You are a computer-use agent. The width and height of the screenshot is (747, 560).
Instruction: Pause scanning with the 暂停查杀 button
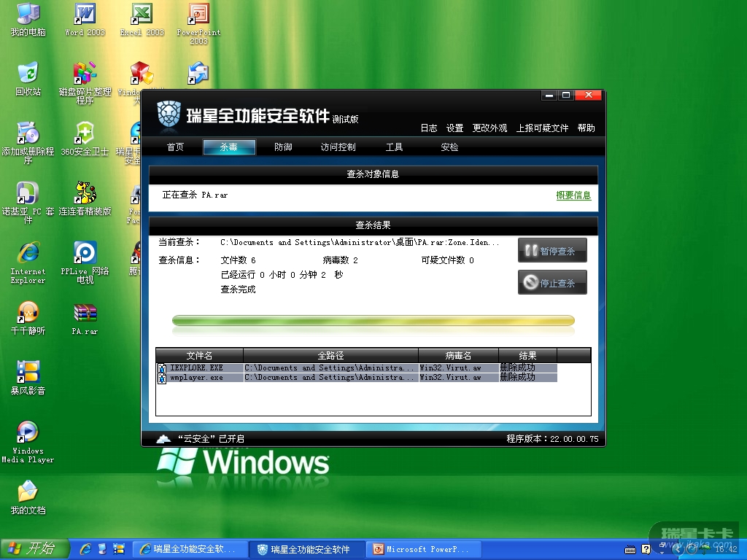[552, 251]
